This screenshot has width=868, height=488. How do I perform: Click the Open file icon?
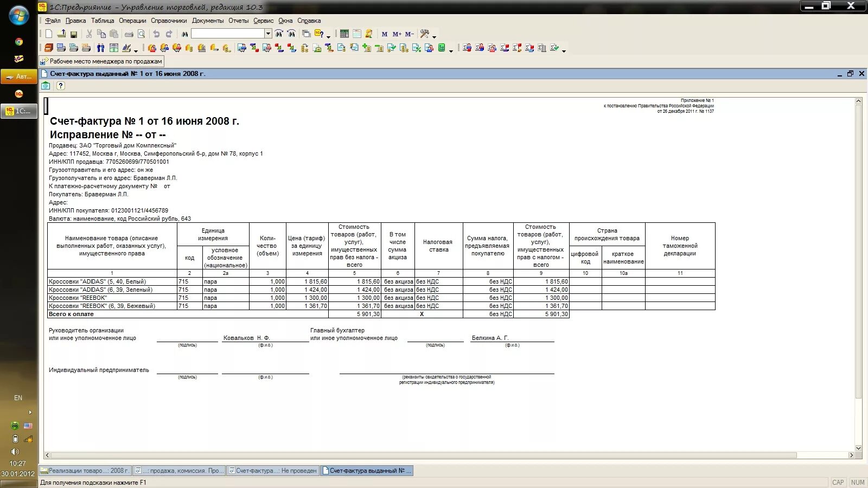click(61, 34)
